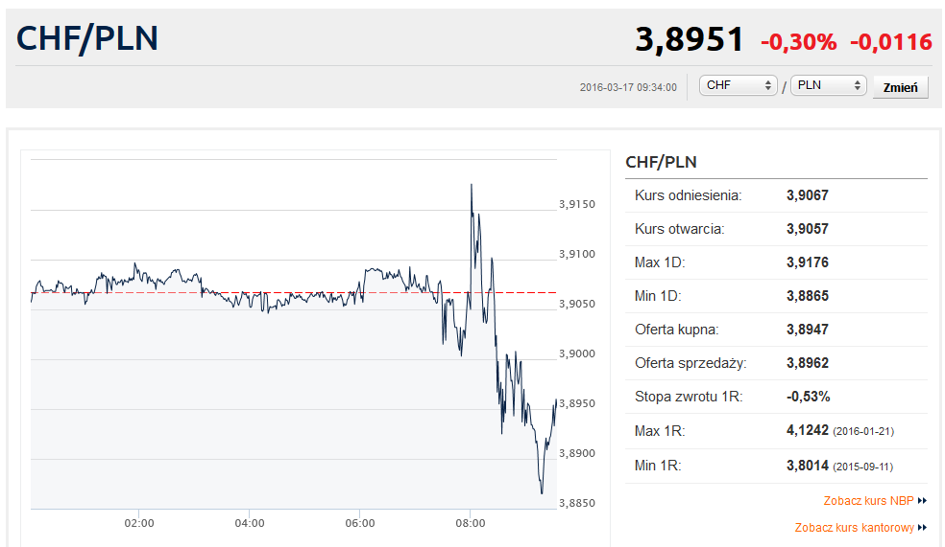Expand the PLN quote currency dropdown
This screenshot has height=547, width=945.
[827, 86]
